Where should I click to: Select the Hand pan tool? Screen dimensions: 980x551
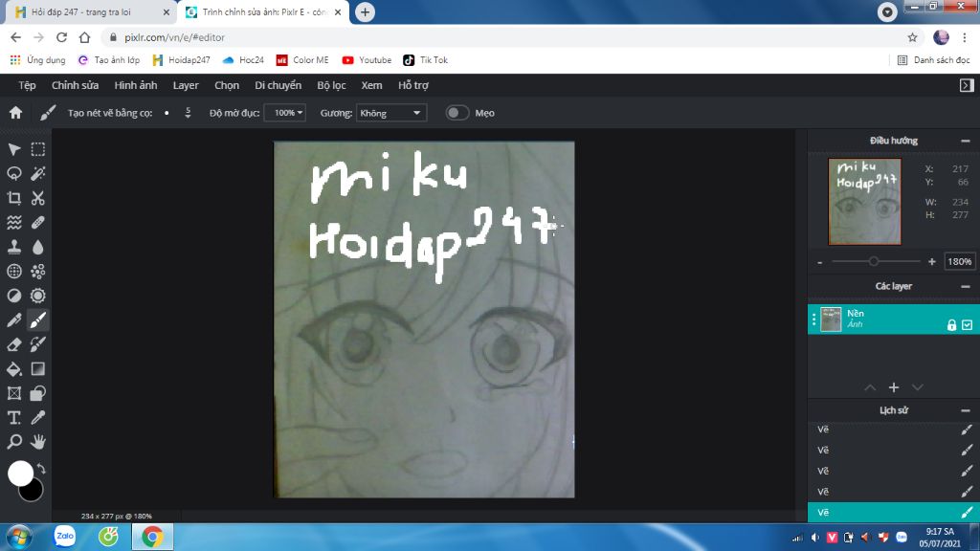click(x=38, y=442)
